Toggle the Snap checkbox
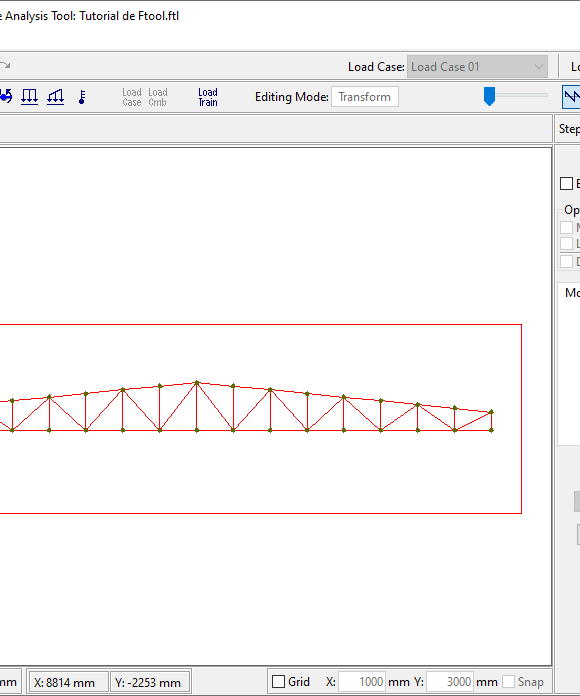This screenshot has width=580, height=696. coord(509,681)
